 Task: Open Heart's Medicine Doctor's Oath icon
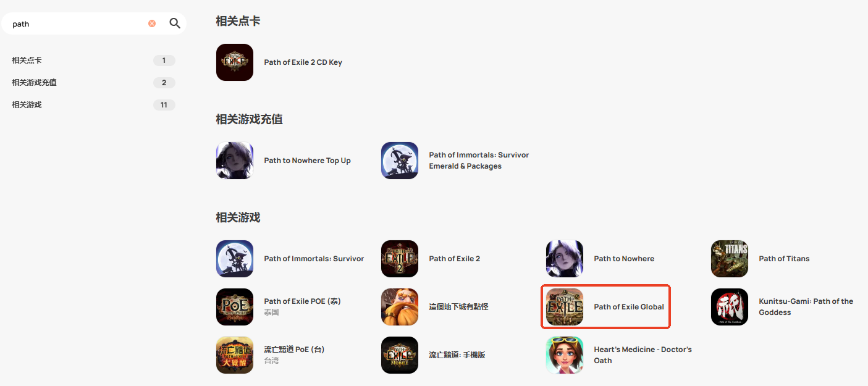[x=565, y=355]
